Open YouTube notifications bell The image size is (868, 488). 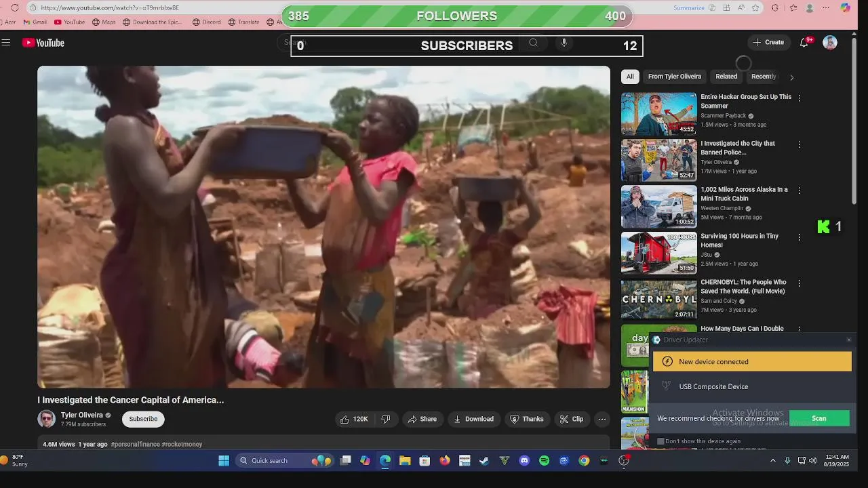pyautogui.click(x=804, y=43)
